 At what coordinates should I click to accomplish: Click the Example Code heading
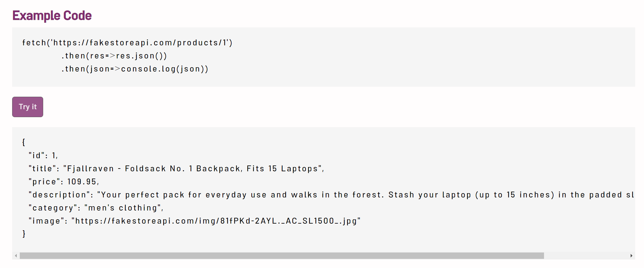(52, 16)
